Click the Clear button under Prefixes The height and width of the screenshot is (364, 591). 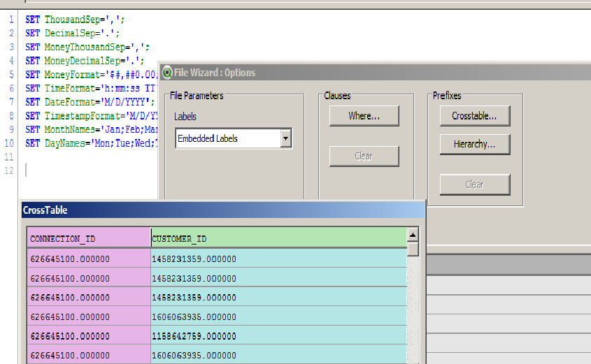(x=474, y=184)
